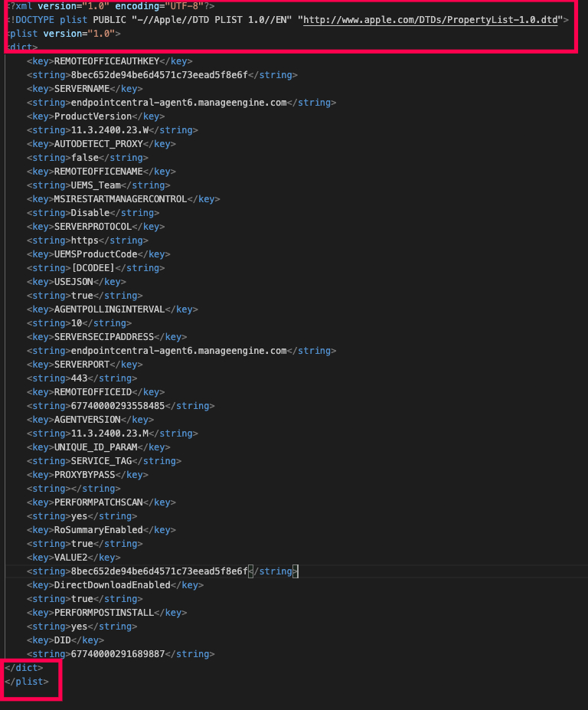Image resolution: width=588 pixels, height=710 pixels.
Task: Click the https string value
Action: tap(85, 240)
